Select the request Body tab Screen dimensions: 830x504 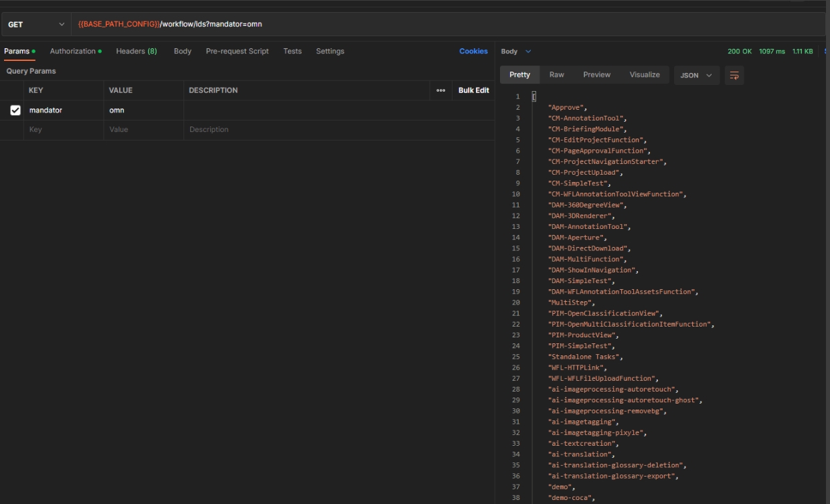coord(182,52)
